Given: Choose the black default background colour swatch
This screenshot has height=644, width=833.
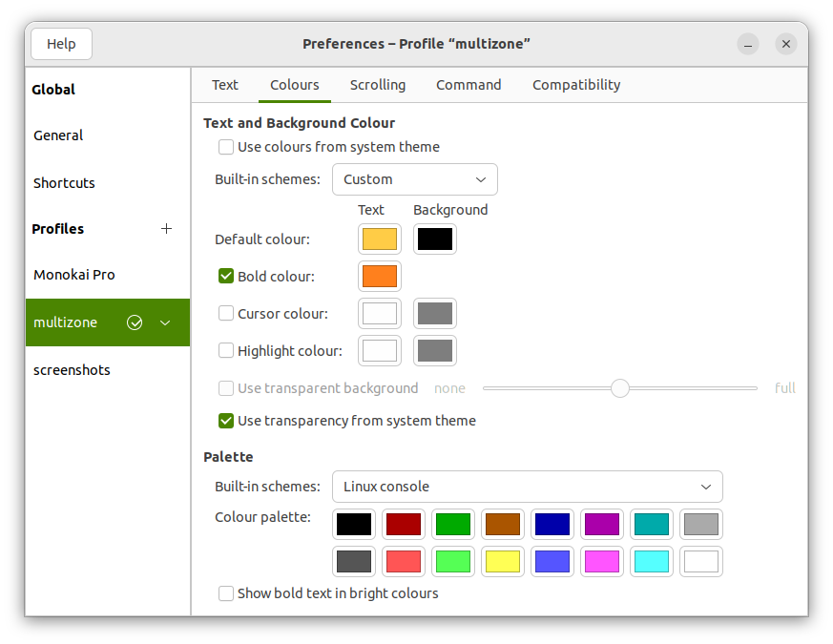Looking at the screenshot, I should click(x=434, y=239).
